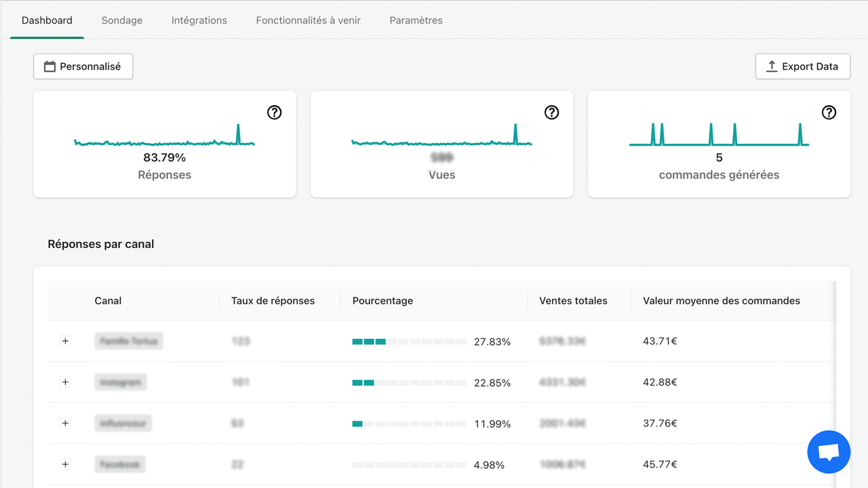Click the 27.83% percentage progress bar
Viewport: 868px width, 488px height.
coord(409,342)
